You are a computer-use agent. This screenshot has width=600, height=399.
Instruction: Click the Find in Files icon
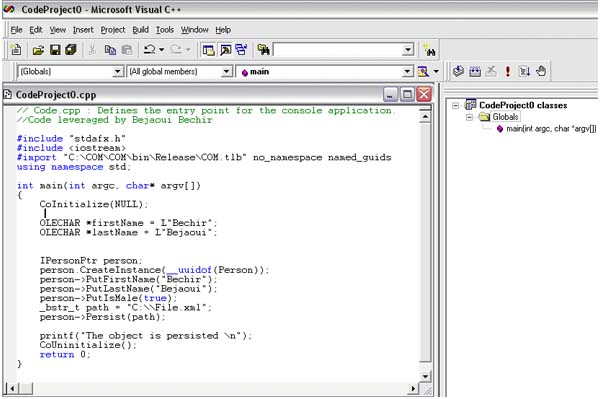click(263, 50)
